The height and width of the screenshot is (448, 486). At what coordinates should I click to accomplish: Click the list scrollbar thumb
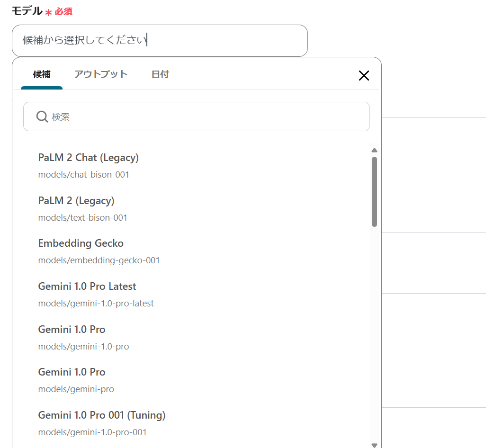(374, 192)
